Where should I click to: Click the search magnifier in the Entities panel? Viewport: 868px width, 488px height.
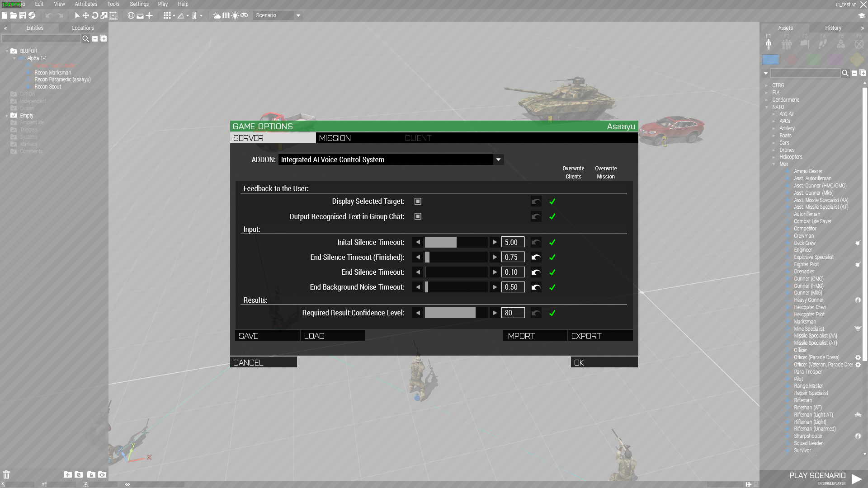tap(85, 39)
